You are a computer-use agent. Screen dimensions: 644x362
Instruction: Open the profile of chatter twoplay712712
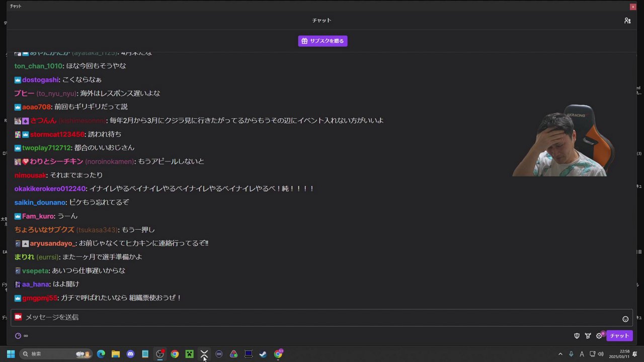(x=46, y=148)
